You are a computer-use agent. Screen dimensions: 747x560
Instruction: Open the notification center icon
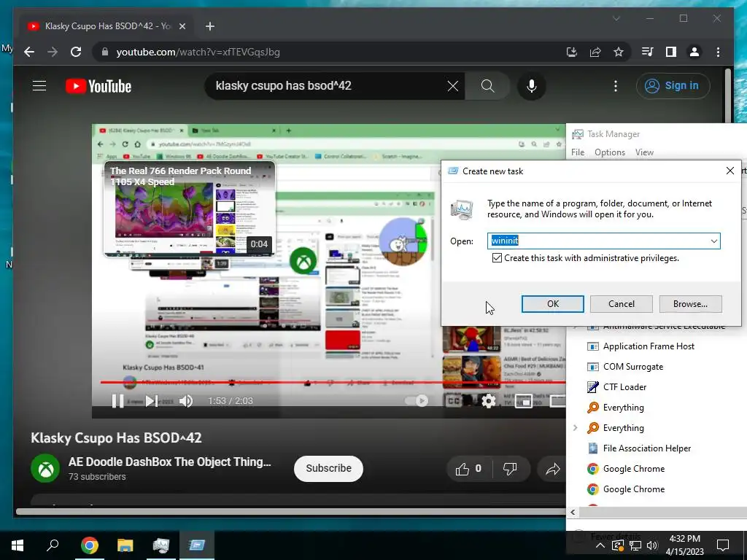point(723,545)
